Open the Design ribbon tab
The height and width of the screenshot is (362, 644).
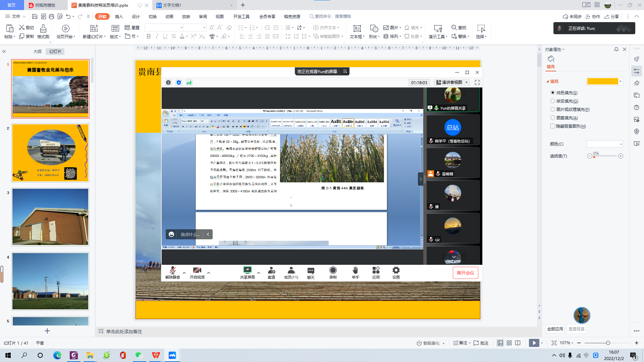click(136, 16)
